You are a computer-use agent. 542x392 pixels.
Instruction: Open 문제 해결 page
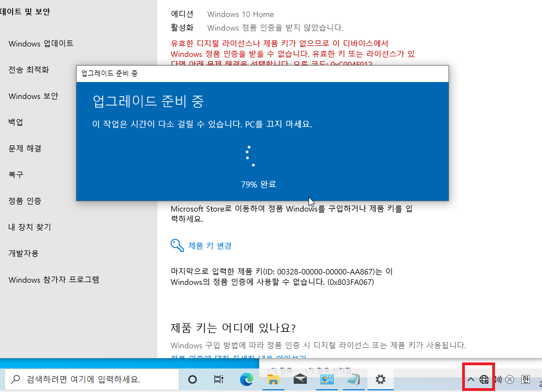[x=25, y=148]
